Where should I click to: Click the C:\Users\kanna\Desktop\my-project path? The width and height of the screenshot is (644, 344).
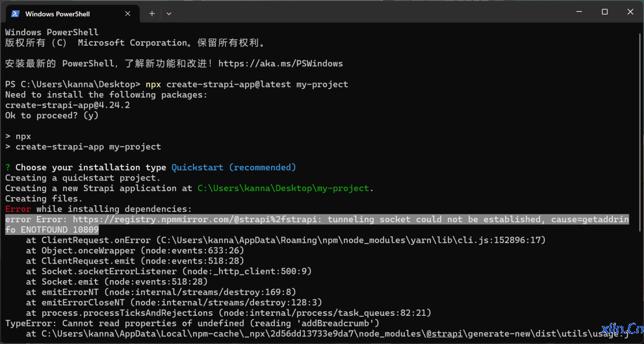(283, 188)
